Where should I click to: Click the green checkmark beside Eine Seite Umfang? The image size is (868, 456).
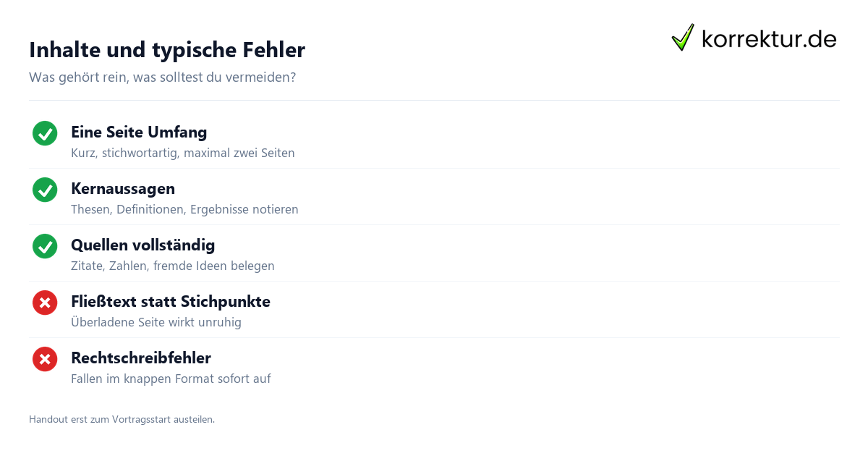[x=45, y=133]
